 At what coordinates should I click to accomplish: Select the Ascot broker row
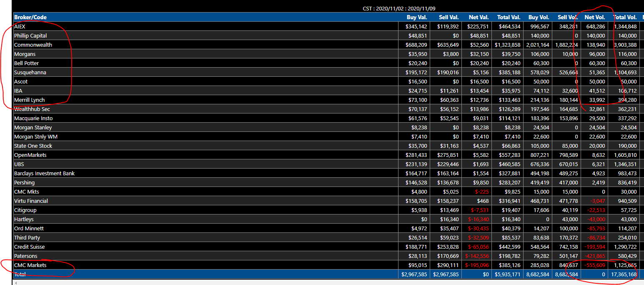click(328, 81)
